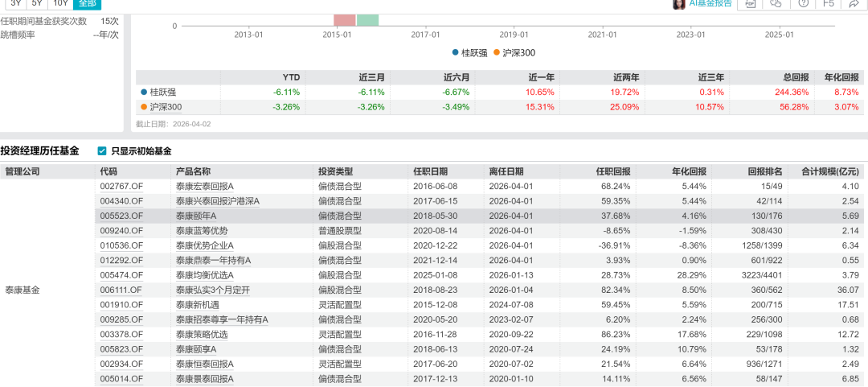This screenshot has height=387, width=868.
Task: Select the 5Y time range tab
Action: [x=37, y=3]
